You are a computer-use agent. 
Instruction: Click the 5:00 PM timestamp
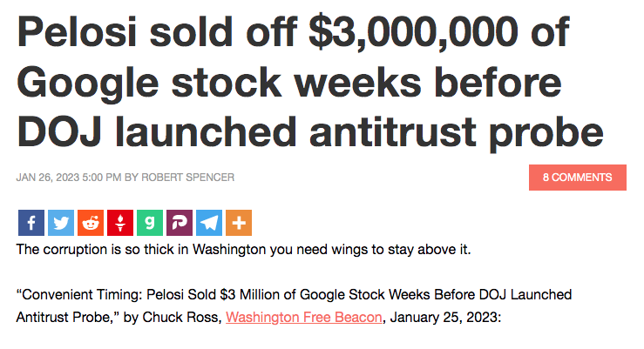point(102,178)
